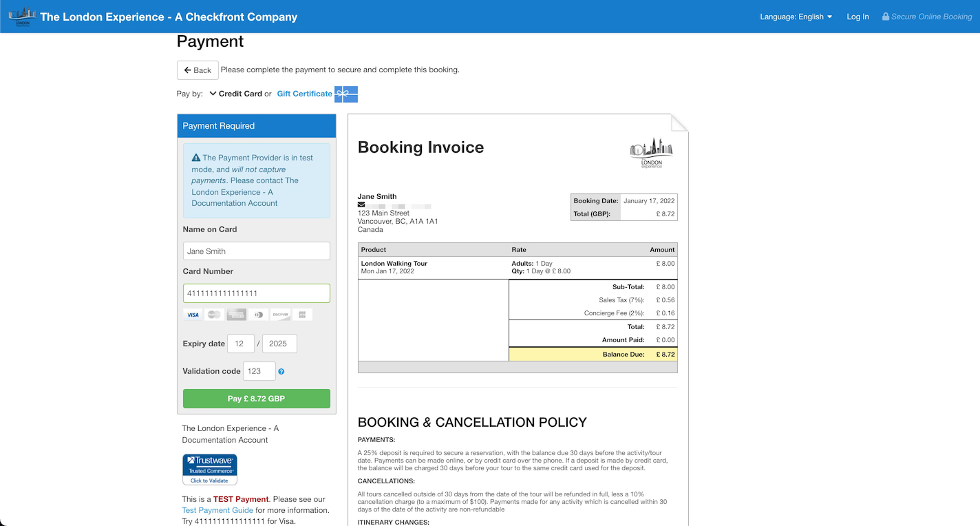Click the validation code help icon
This screenshot has width=980, height=526.
[281, 372]
